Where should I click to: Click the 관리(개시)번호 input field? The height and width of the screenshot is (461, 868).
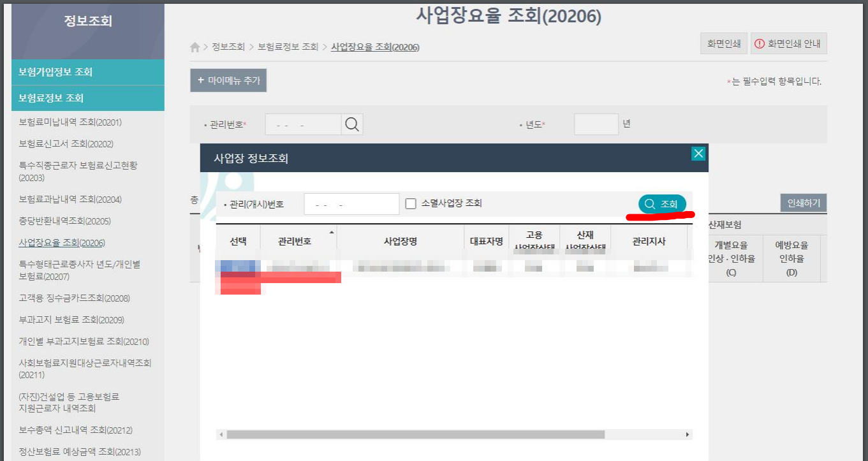tap(351, 205)
